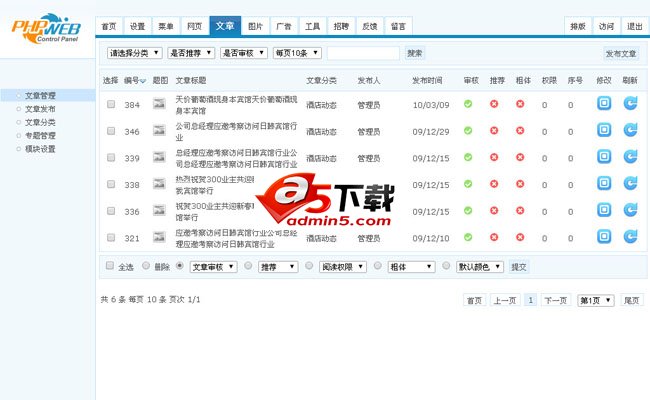Check the checkbox for article 336

111,211
